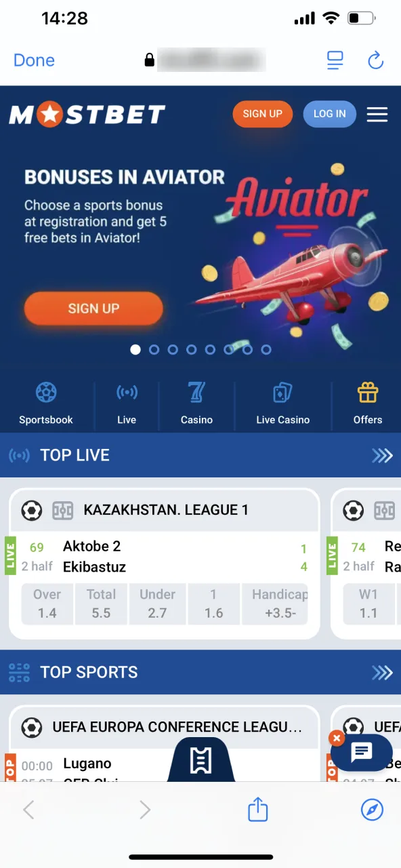
Task: Select the last banner carousel dot
Action: [266, 350]
